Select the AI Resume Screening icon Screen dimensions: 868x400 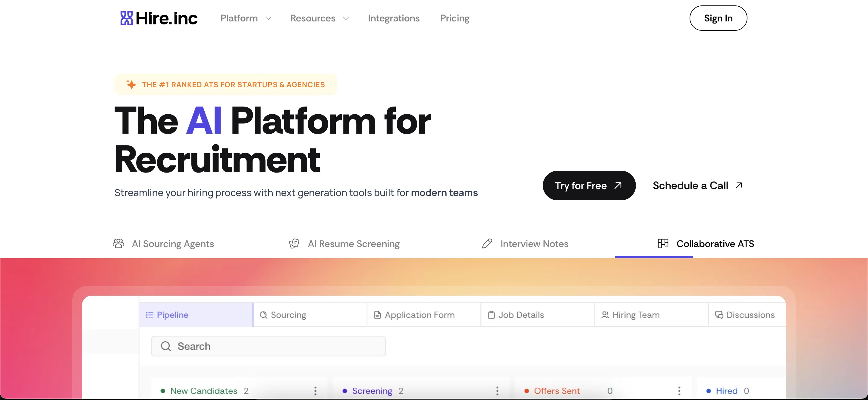[294, 243]
